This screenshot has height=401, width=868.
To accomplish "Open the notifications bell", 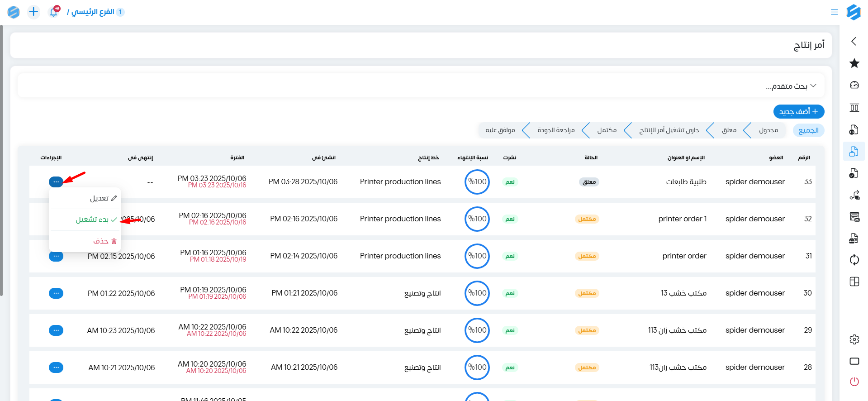I will tap(54, 12).
